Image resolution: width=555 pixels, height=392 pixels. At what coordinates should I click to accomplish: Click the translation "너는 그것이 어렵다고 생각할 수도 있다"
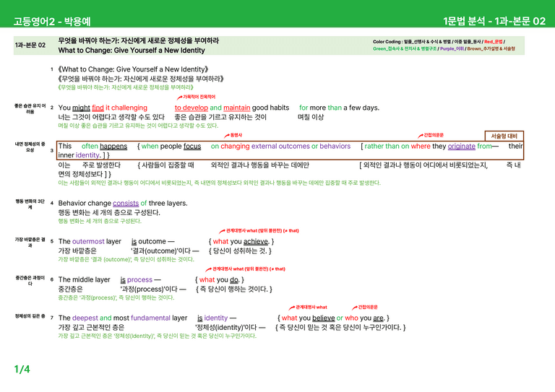(x=111, y=117)
